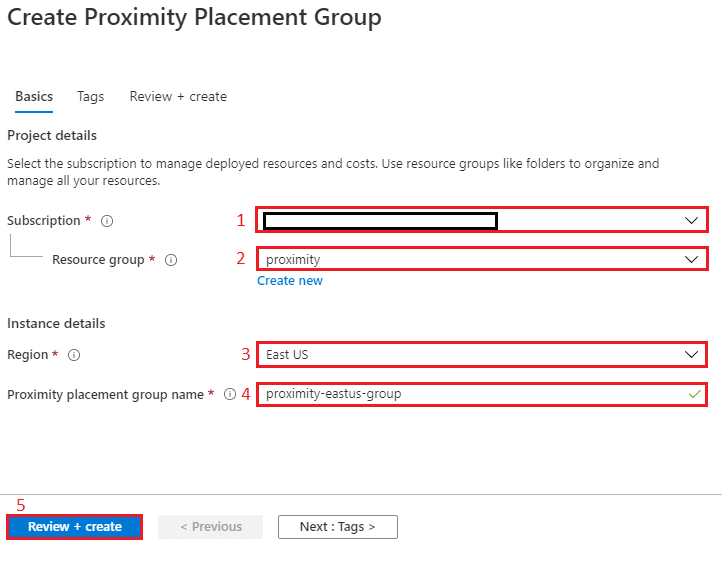Viewport: 723px width, 563px height.
Task: Click the Resource group info icon
Action: pos(171,260)
